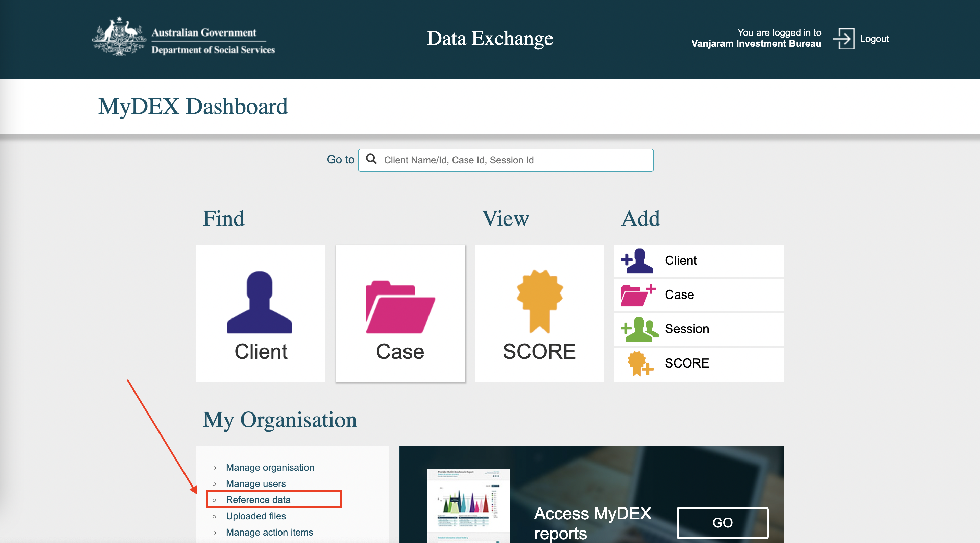This screenshot has width=980, height=543.
Task: Click the Add Client plus-person icon
Action: [x=637, y=261]
